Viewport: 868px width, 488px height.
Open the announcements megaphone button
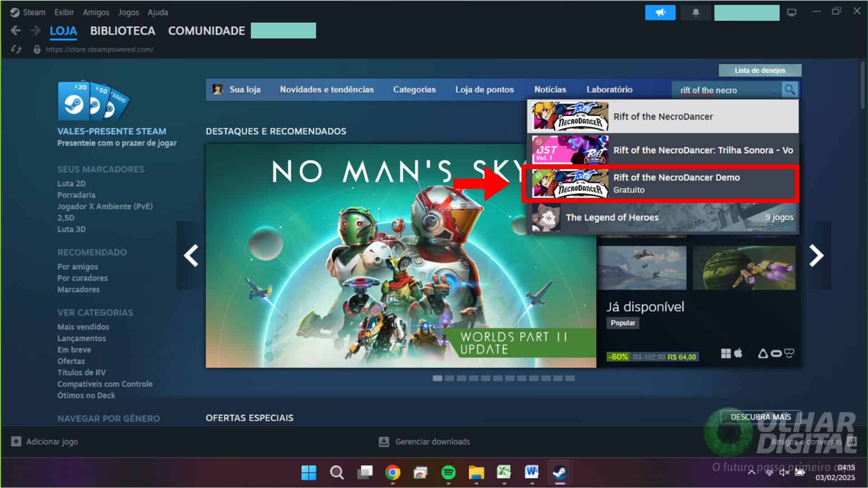pyautogui.click(x=660, y=13)
